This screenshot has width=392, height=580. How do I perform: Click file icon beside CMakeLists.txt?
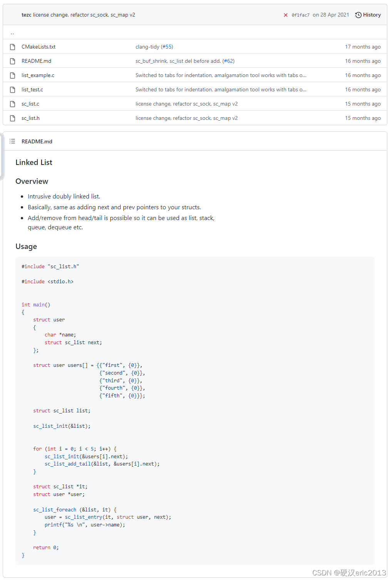[x=13, y=47]
